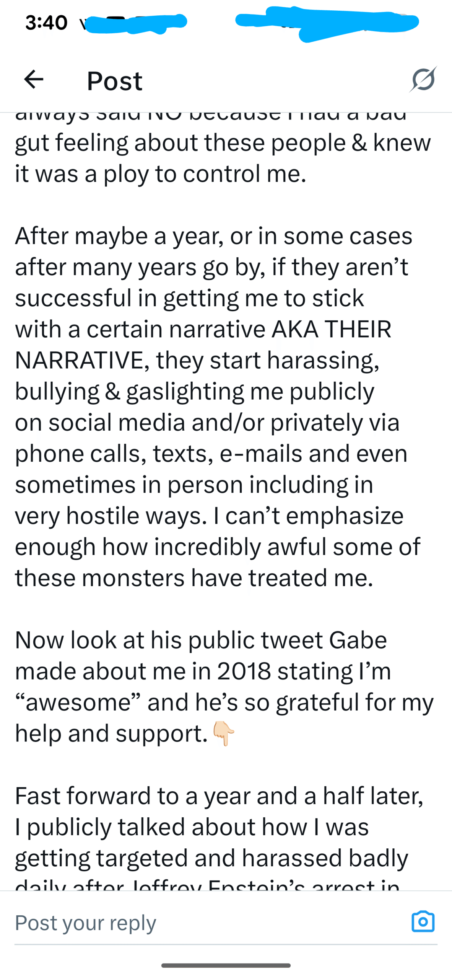The width and height of the screenshot is (452, 980).
Task: Tap the words "help and support."
Action: (x=111, y=733)
